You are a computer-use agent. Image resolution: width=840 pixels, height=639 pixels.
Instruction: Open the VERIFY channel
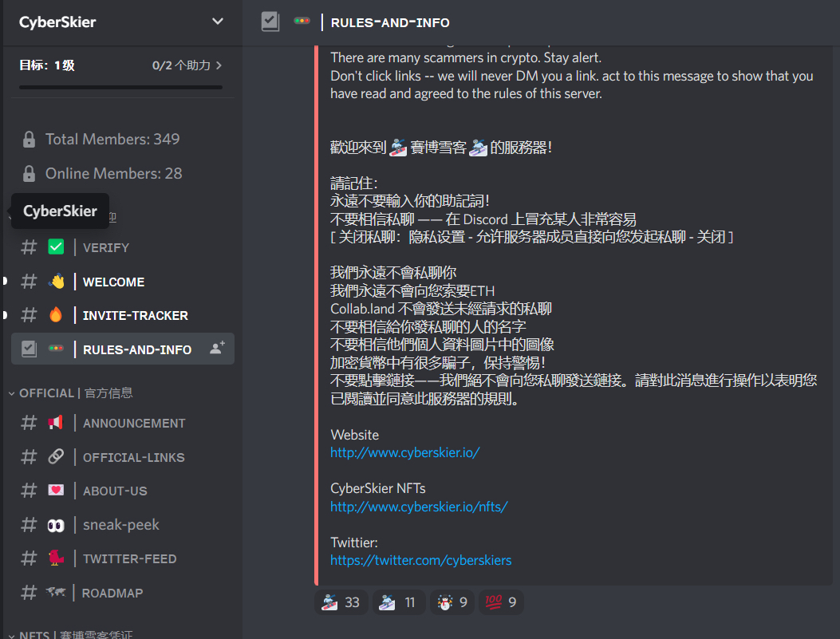(x=123, y=247)
